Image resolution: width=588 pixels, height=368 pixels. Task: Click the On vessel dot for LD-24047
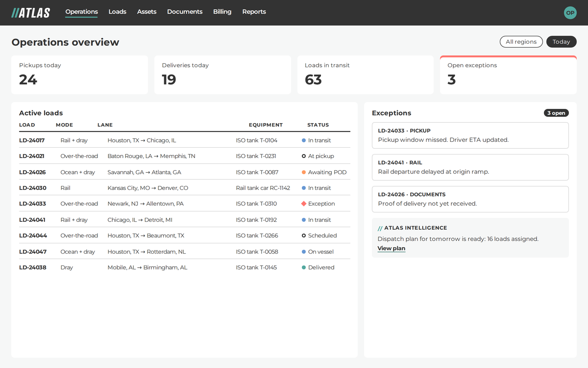point(304,252)
